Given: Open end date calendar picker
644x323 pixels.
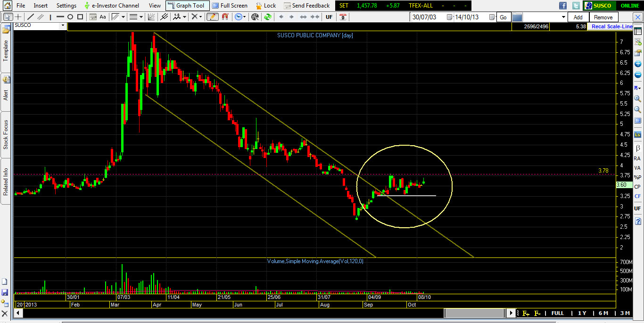Looking at the screenshot, I should 492,17.
